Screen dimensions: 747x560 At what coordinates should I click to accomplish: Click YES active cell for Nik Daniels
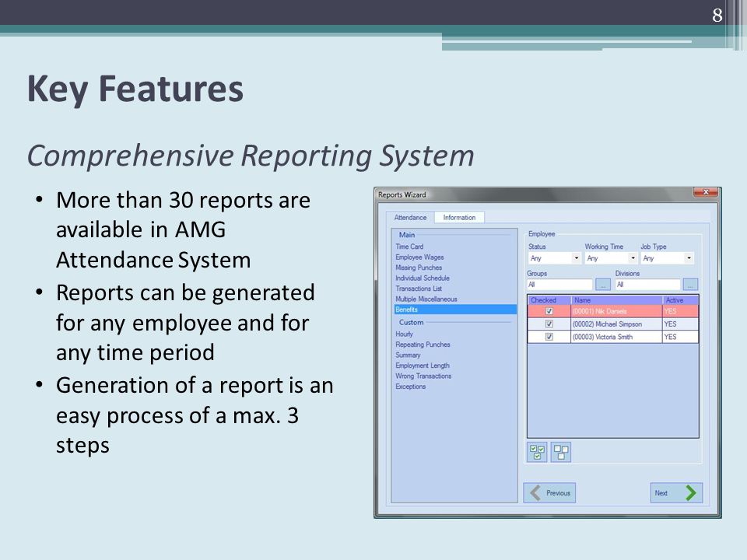click(680, 311)
